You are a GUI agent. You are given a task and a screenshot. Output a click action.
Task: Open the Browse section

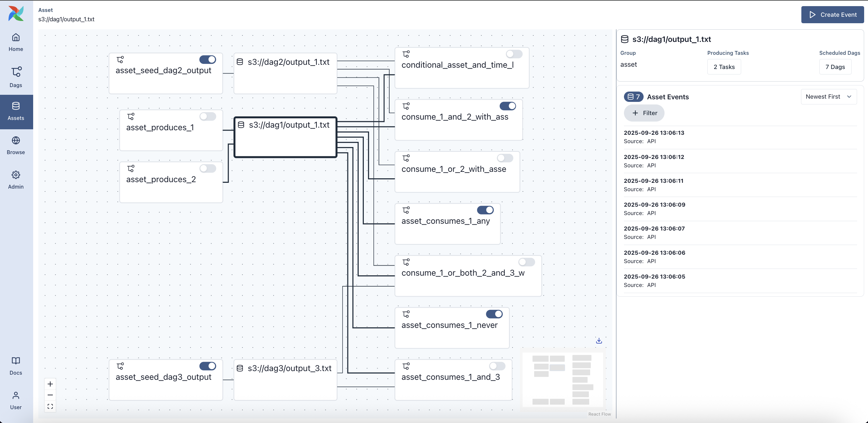(x=15, y=145)
